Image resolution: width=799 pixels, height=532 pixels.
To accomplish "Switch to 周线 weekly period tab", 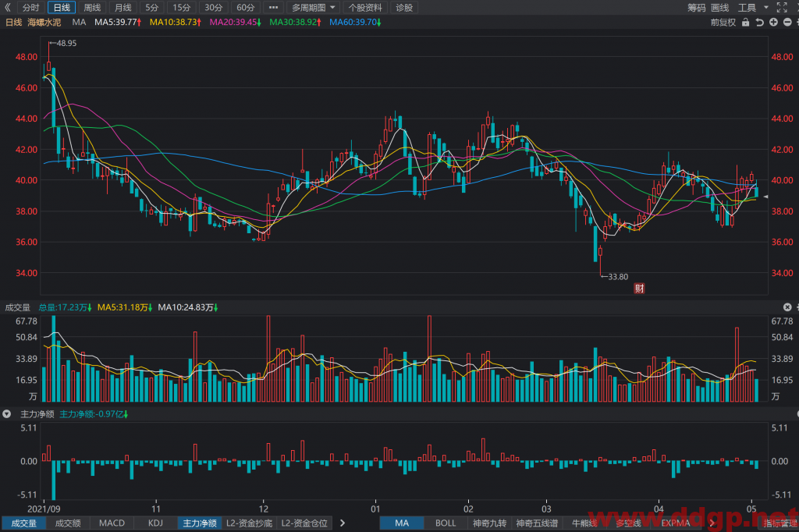I will click(x=92, y=8).
